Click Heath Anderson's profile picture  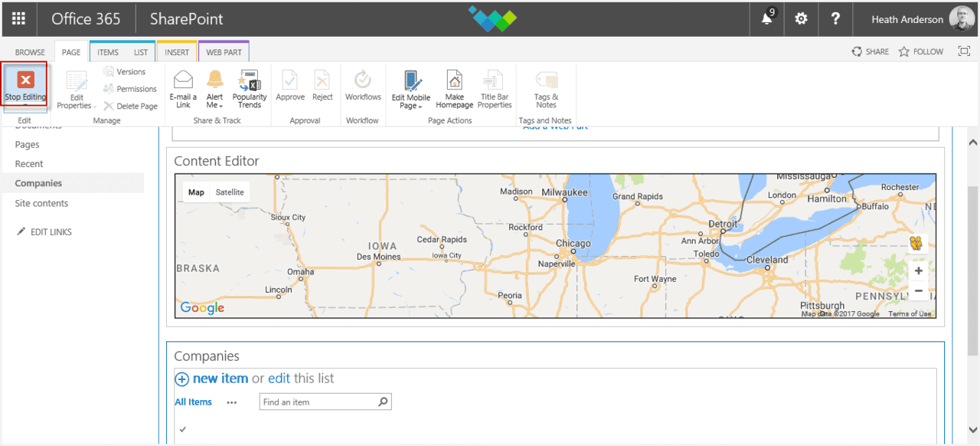click(x=962, y=19)
